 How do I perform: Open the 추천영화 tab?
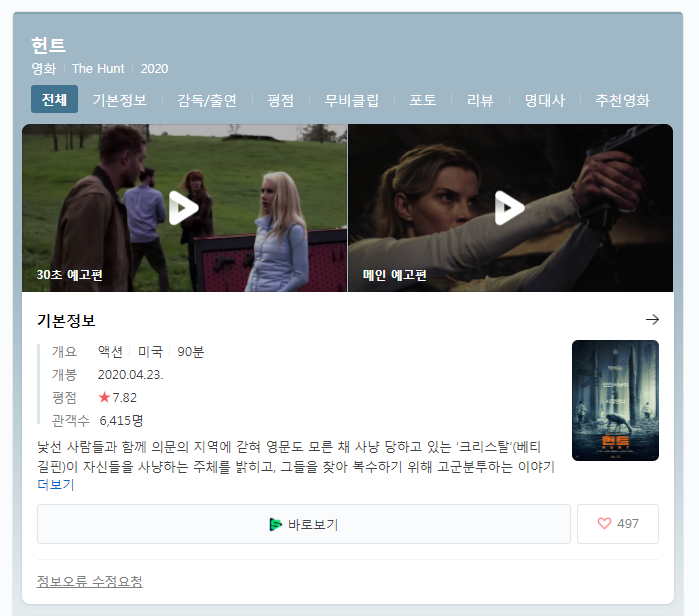622,100
